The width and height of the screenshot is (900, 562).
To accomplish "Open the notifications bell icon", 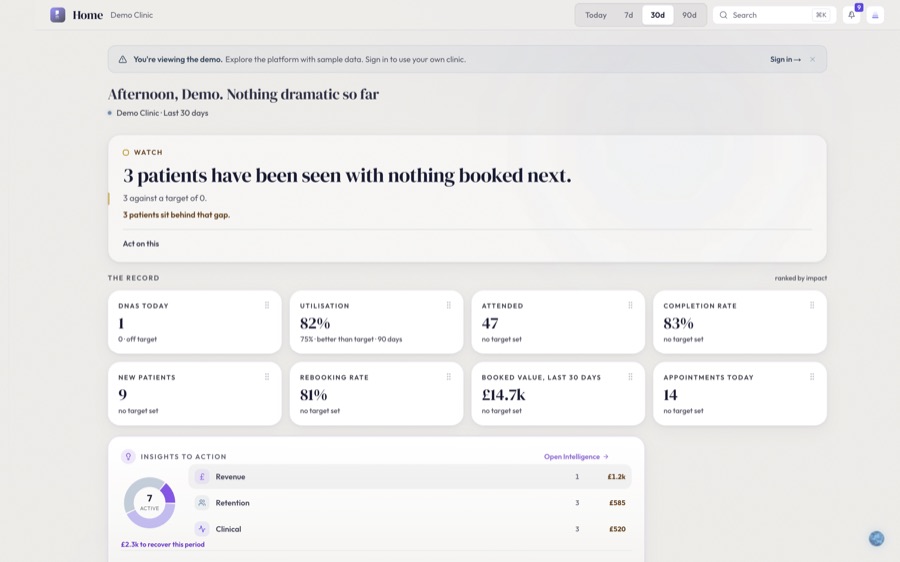I will pos(851,15).
